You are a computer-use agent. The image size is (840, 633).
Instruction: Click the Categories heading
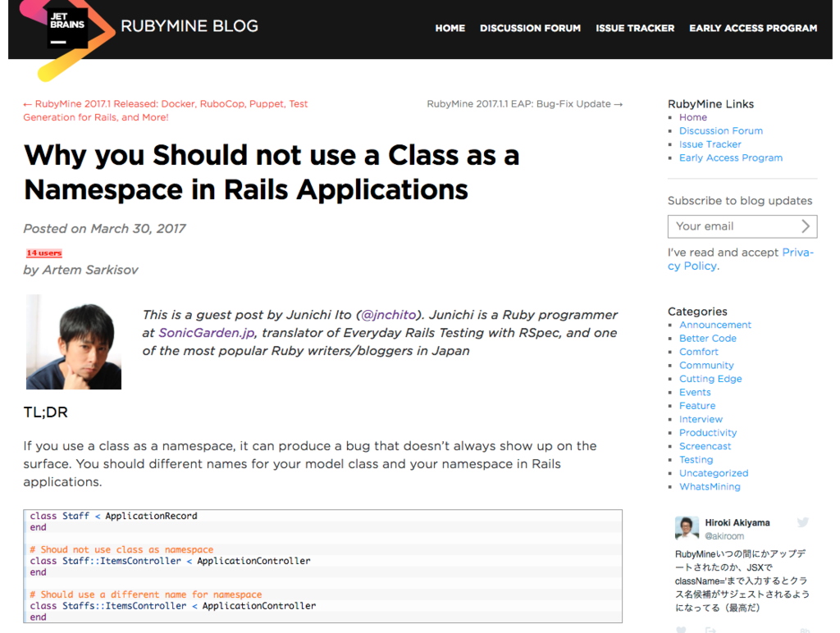(697, 311)
